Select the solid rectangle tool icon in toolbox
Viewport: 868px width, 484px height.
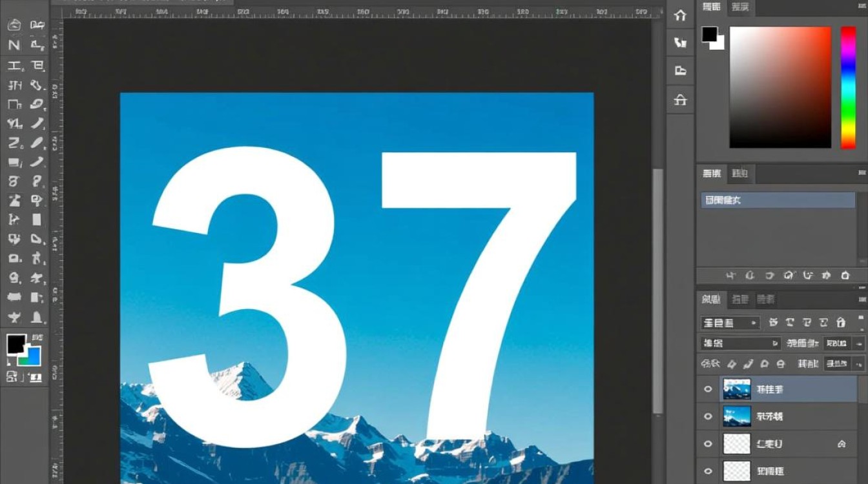(x=37, y=220)
